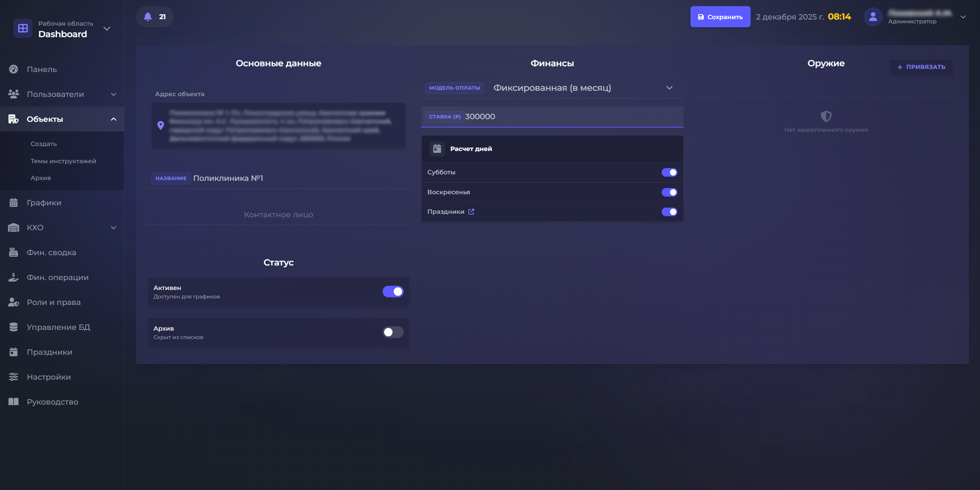Disable the Субботы toggle
The width and height of the screenshot is (980, 490).
coord(669,172)
